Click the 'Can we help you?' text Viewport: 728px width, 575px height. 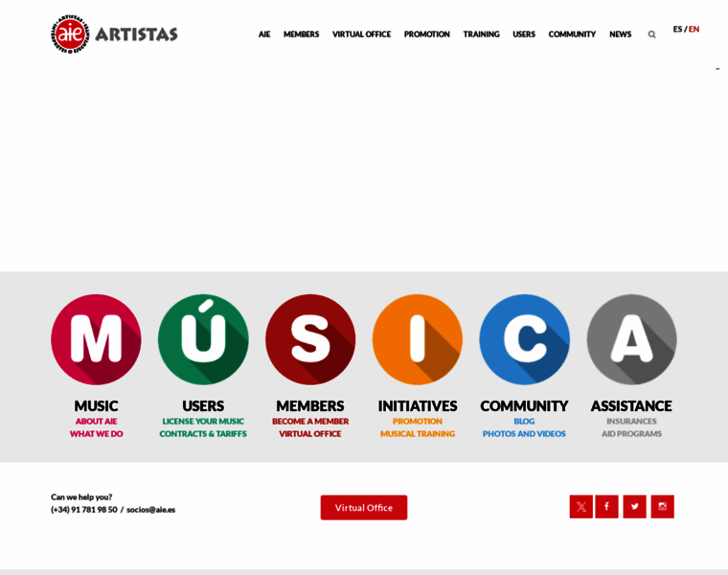[81, 497]
